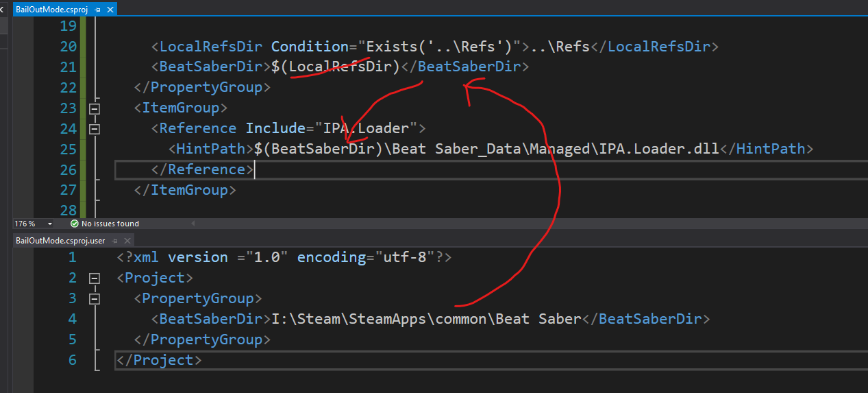Viewport: 868px width, 393px height.
Task: Collapse the ItemGroup block on line 23
Action: click(95, 108)
